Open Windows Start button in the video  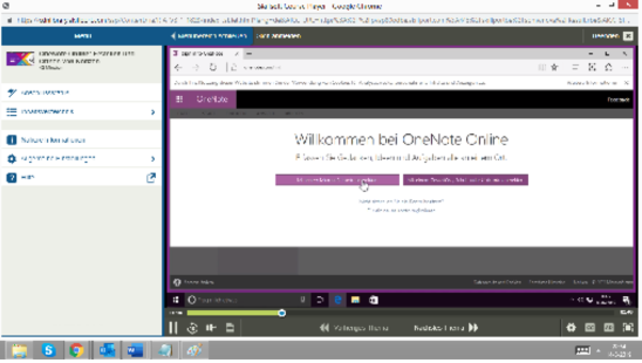click(176, 300)
